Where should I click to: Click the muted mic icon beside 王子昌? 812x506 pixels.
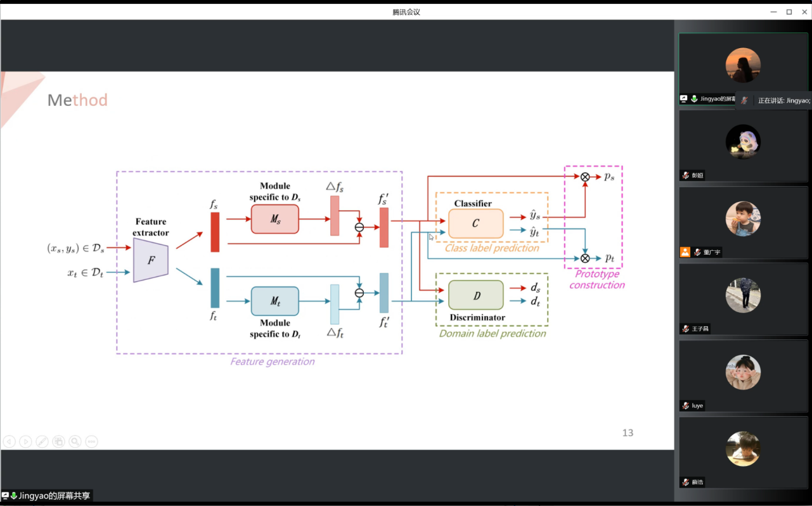click(685, 329)
